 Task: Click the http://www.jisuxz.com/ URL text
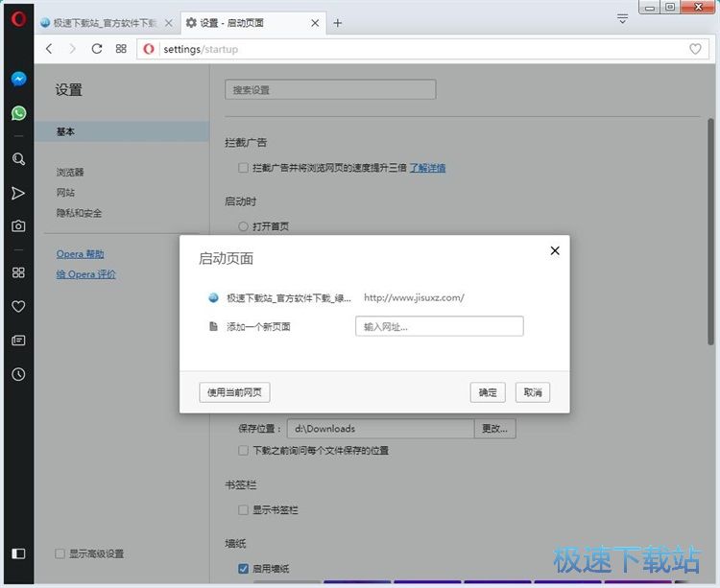(x=414, y=297)
